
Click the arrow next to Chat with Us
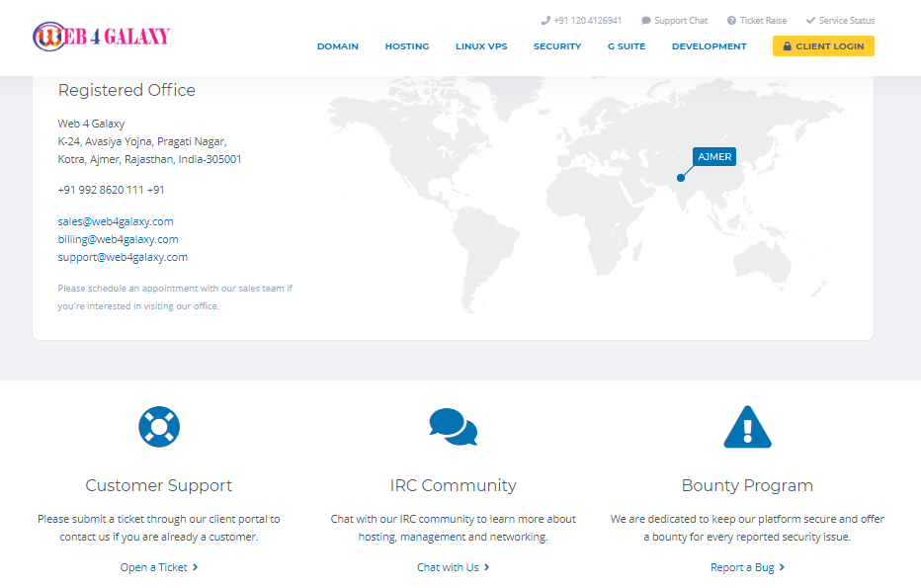pyautogui.click(x=487, y=567)
